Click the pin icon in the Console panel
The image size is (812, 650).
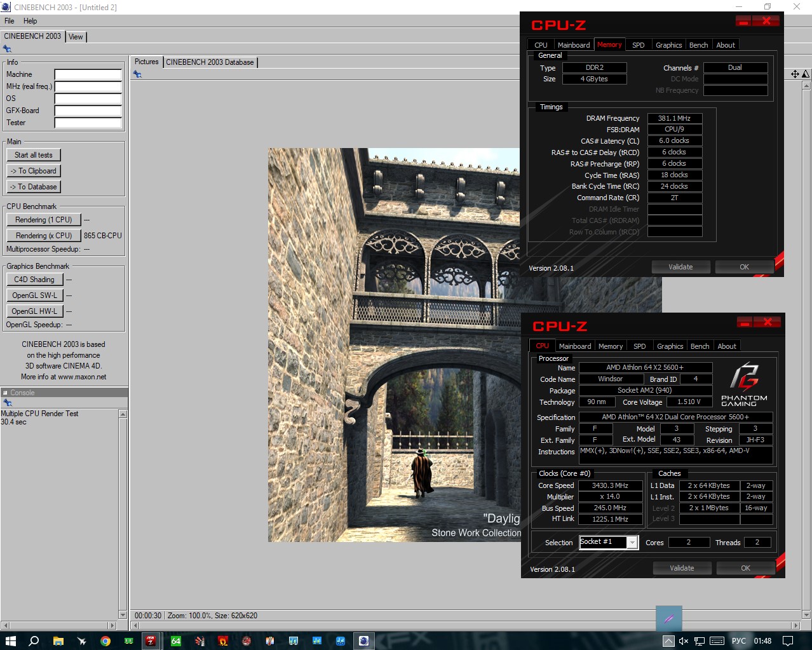point(7,403)
